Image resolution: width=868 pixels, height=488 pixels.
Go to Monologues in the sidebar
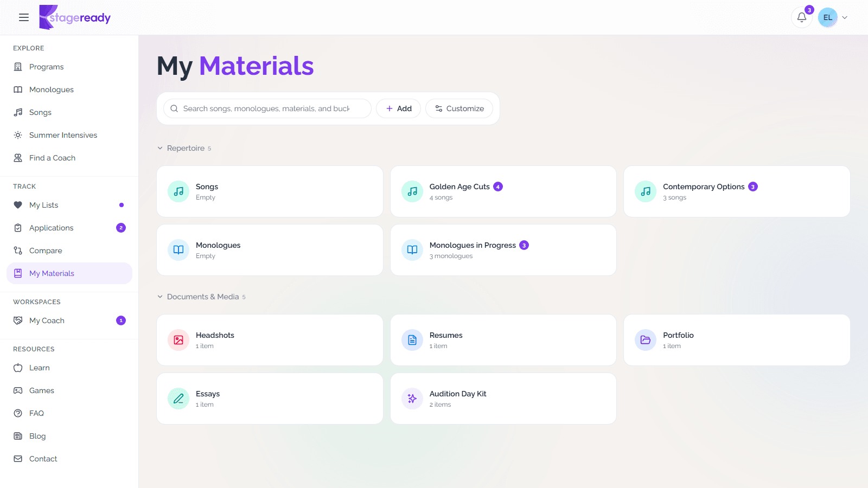click(x=69, y=89)
